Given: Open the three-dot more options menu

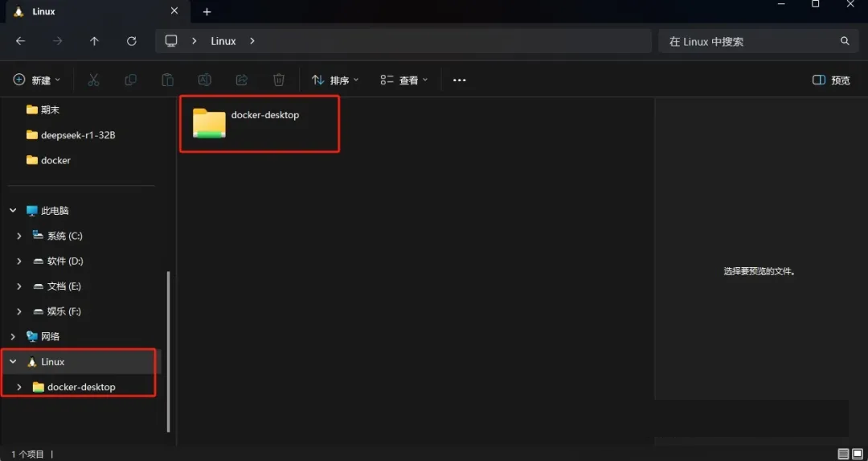Looking at the screenshot, I should pos(460,80).
